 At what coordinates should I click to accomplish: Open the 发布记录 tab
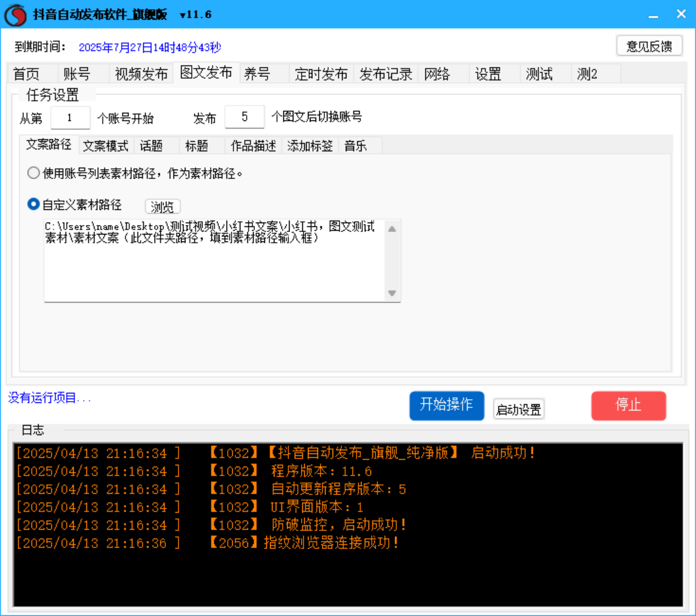pyautogui.click(x=386, y=74)
